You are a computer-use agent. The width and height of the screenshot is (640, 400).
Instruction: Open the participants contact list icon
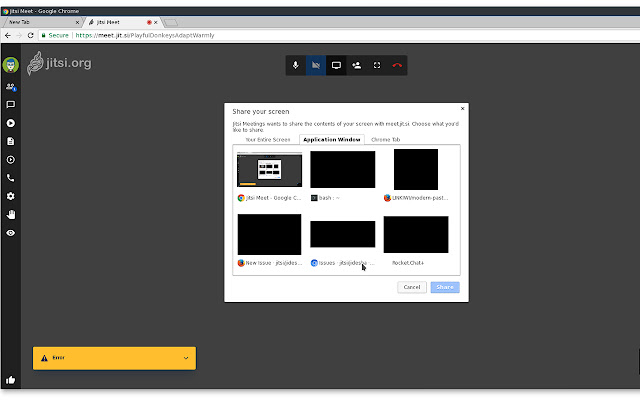pyautogui.click(x=11, y=87)
